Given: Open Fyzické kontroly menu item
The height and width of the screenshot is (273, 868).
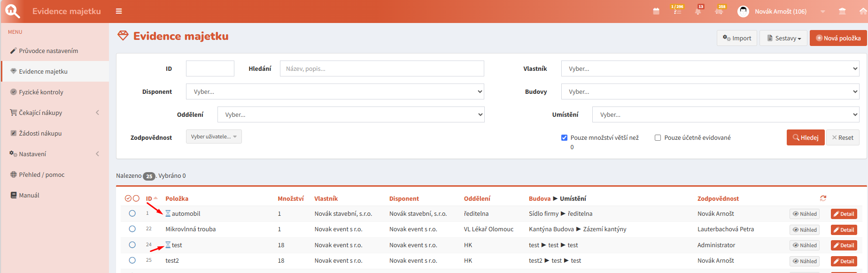Looking at the screenshot, I should click(55, 92).
